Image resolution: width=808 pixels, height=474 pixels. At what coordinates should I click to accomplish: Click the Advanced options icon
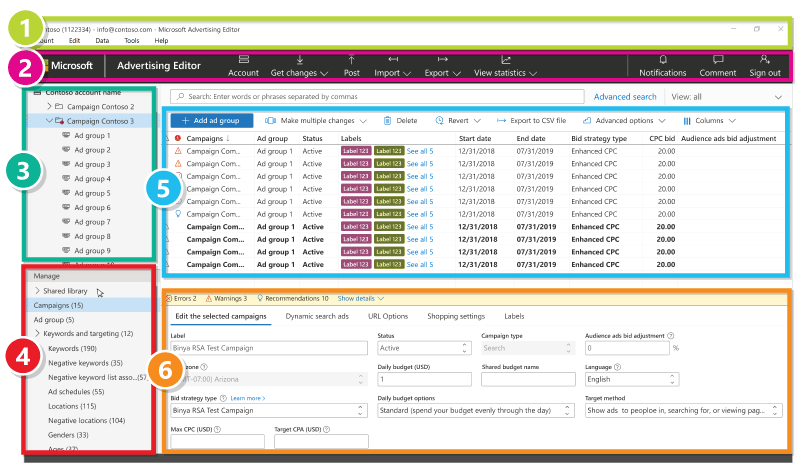(587, 121)
